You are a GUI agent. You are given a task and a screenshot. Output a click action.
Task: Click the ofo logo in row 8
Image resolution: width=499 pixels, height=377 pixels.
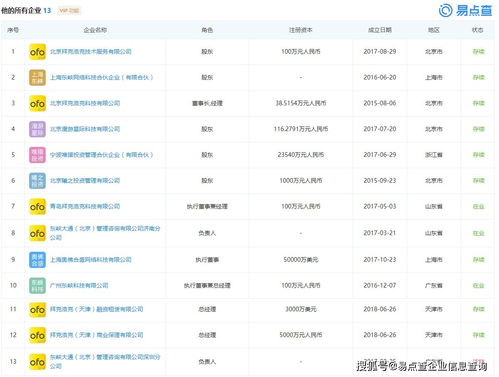click(x=37, y=233)
